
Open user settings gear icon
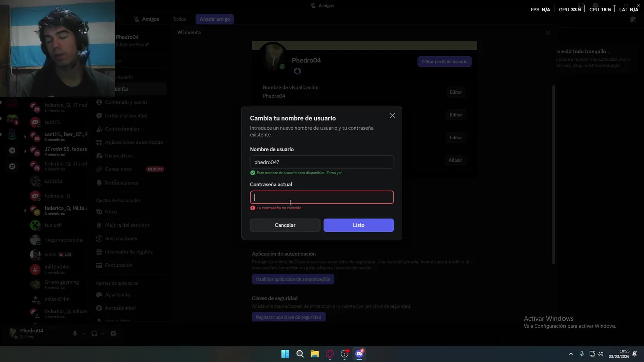pyautogui.click(x=113, y=333)
